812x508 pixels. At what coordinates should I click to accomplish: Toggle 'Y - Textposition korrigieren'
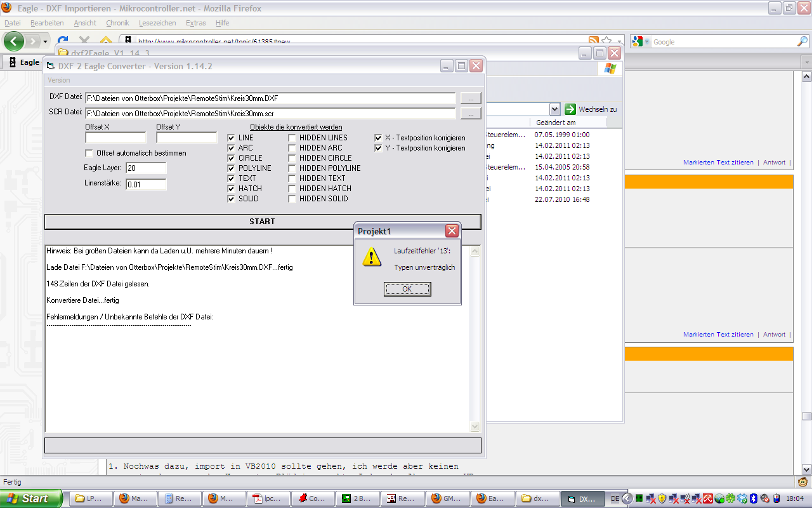[x=378, y=148]
